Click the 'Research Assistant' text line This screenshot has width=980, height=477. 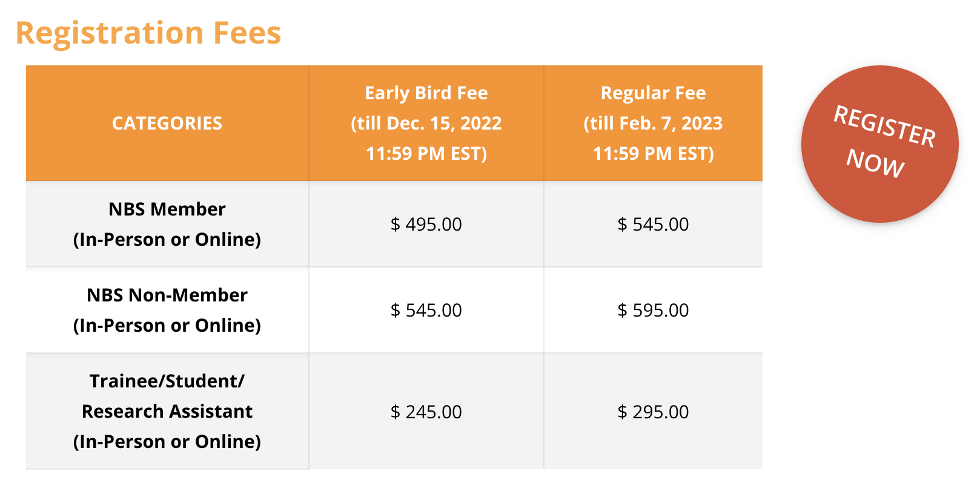pyautogui.click(x=167, y=412)
